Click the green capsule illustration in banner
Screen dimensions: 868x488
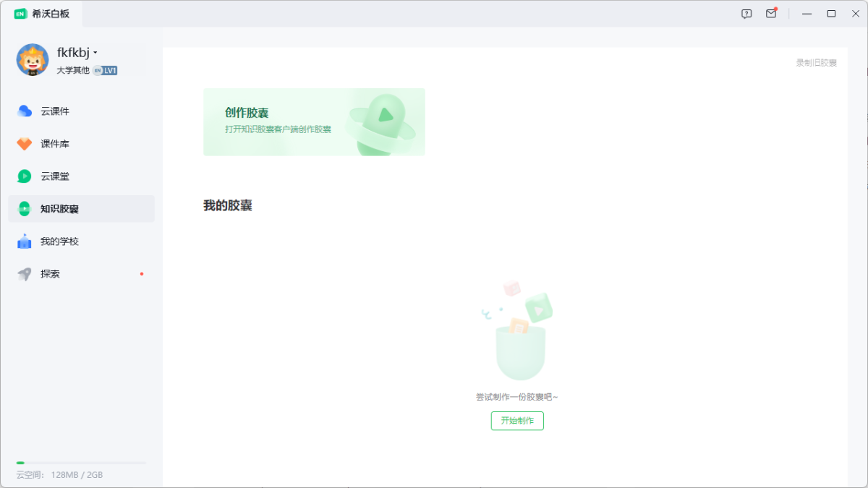pos(381,123)
